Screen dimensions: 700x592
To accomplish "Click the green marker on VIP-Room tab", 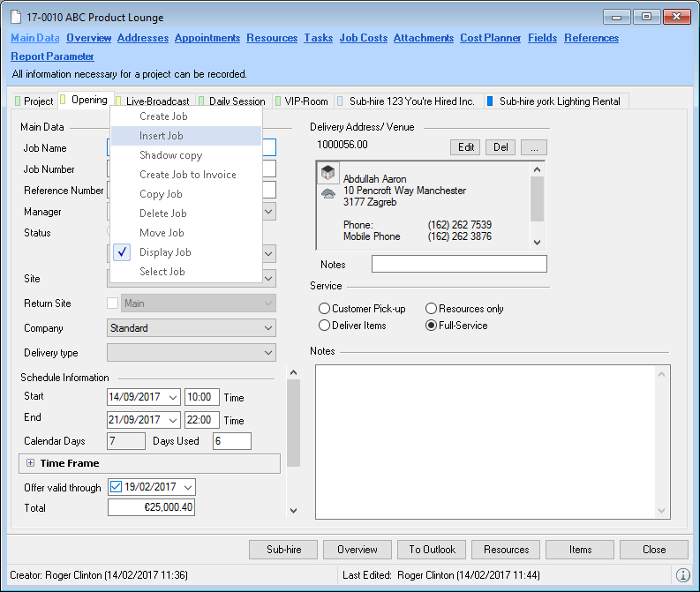I will point(279,101).
